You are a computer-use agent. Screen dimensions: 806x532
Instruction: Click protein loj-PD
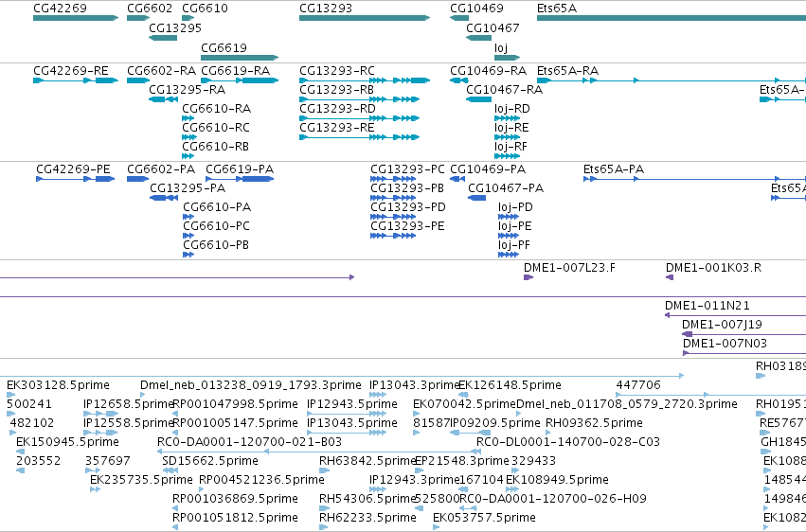coord(509,217)
